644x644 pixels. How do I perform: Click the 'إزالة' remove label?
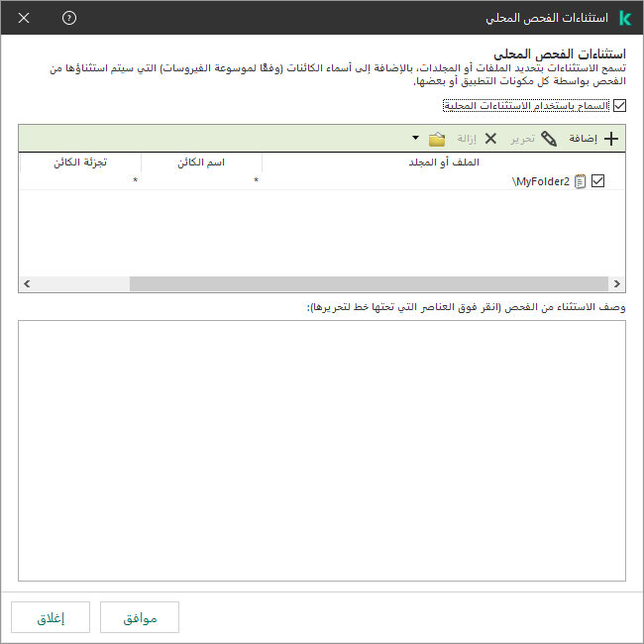tap(467, 139)
